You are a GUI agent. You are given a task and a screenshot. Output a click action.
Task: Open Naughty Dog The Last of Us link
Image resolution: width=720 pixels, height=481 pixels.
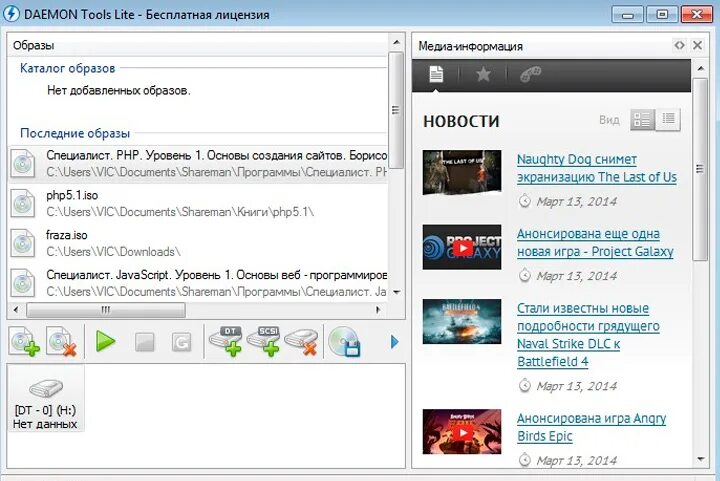tap(596, 168)
